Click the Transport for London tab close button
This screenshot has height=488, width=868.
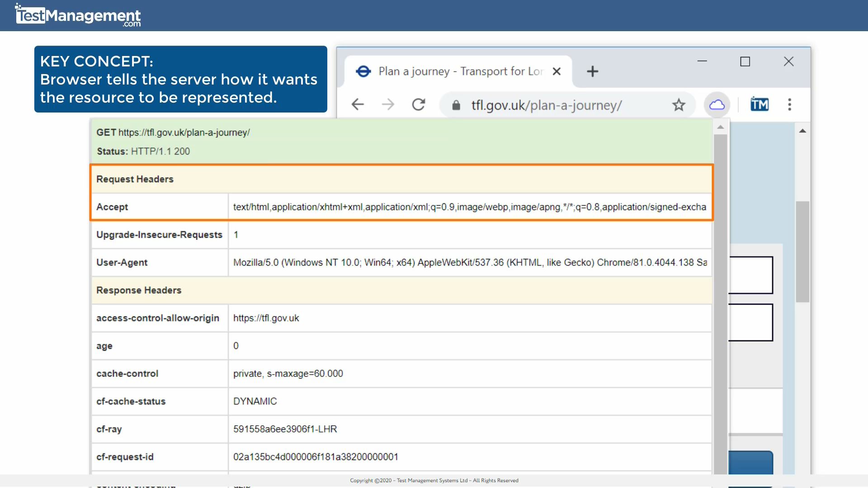tap(554, 71)
